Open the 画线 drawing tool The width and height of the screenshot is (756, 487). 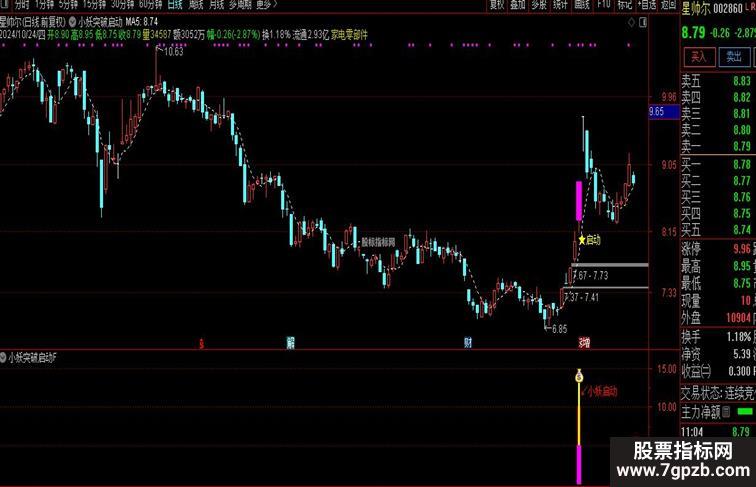click(x=582, y=5)
